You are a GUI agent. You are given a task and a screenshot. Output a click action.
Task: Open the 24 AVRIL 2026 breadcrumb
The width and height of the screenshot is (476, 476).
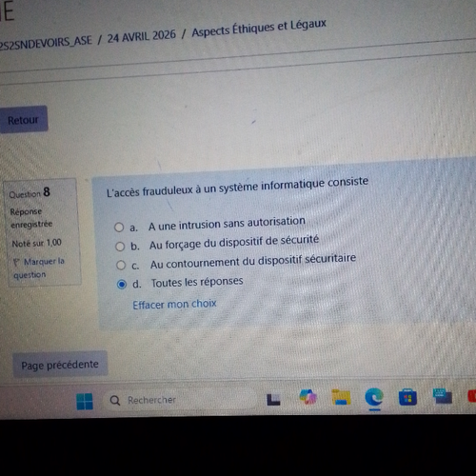click(x=141, y=37)
